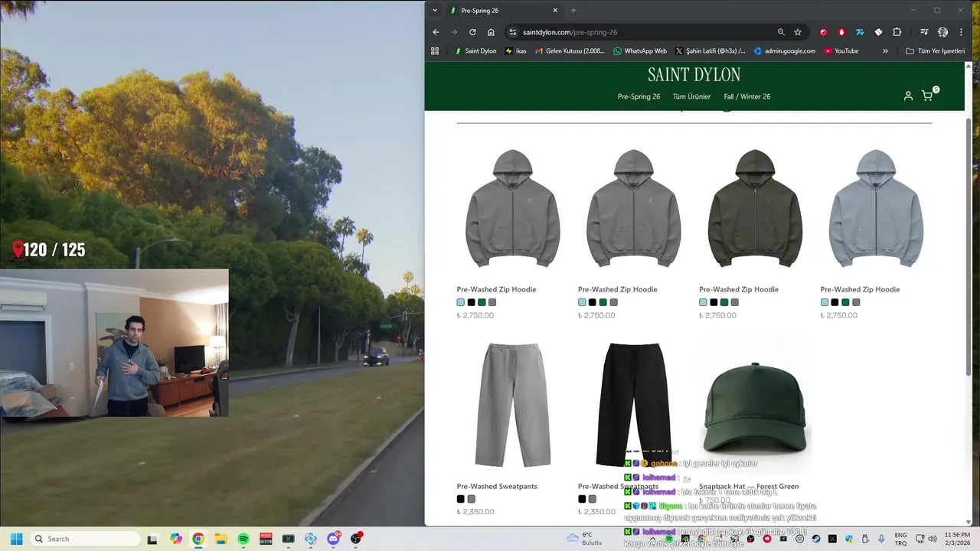Pick the light blue swatch under the dark olive hoodie

pyautogui.click(x=703, y=302)
